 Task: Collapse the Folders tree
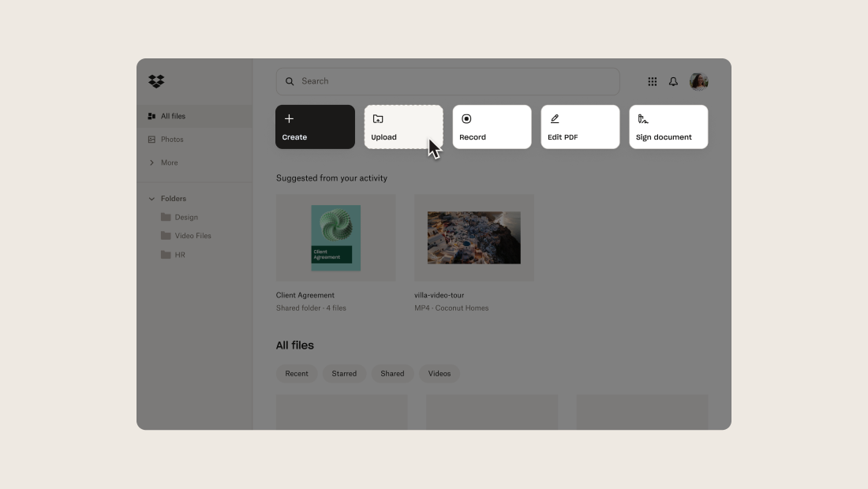click(152, 199)
